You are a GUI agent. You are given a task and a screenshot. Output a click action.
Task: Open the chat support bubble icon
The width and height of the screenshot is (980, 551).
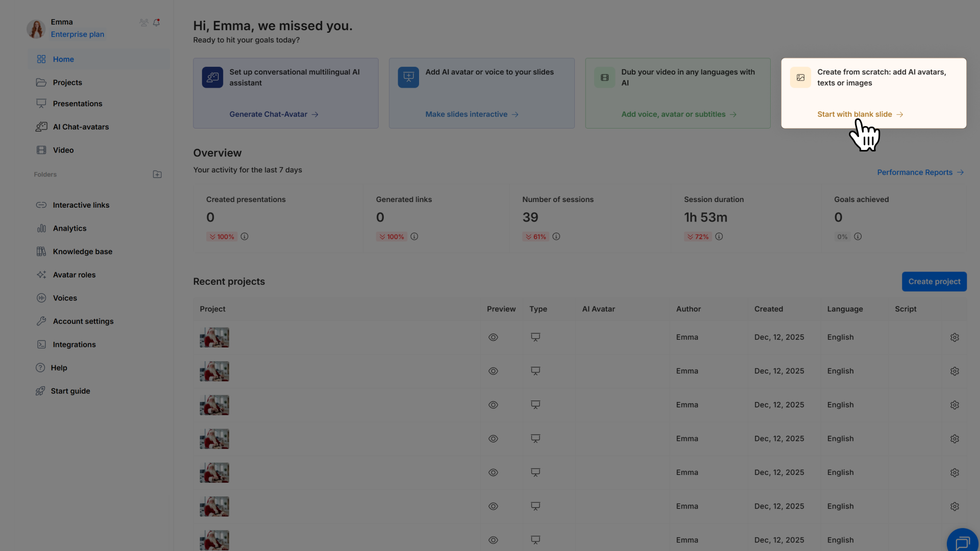click(x=962, y=542)
